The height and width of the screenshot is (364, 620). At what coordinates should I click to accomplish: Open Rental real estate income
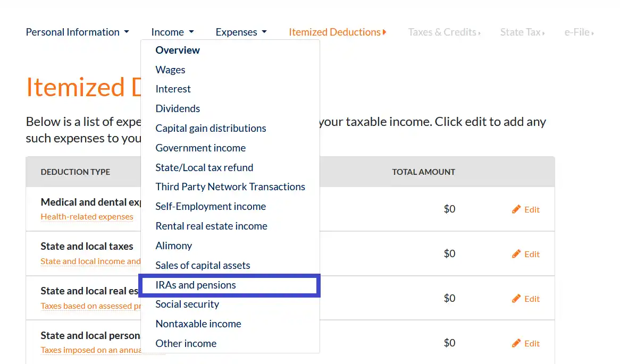coord(211,226)
